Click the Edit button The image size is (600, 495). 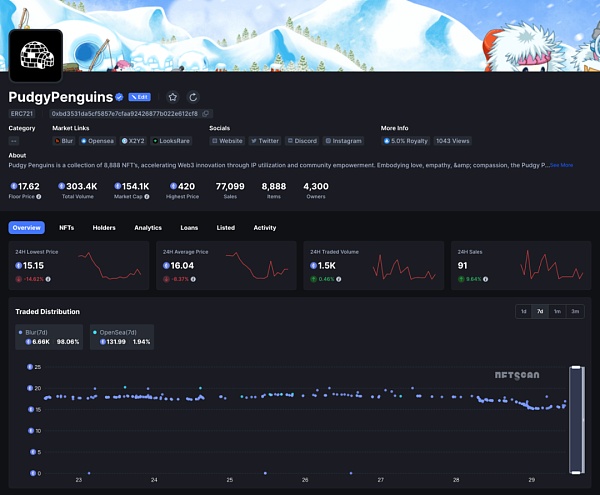click(x=139, y=97)
